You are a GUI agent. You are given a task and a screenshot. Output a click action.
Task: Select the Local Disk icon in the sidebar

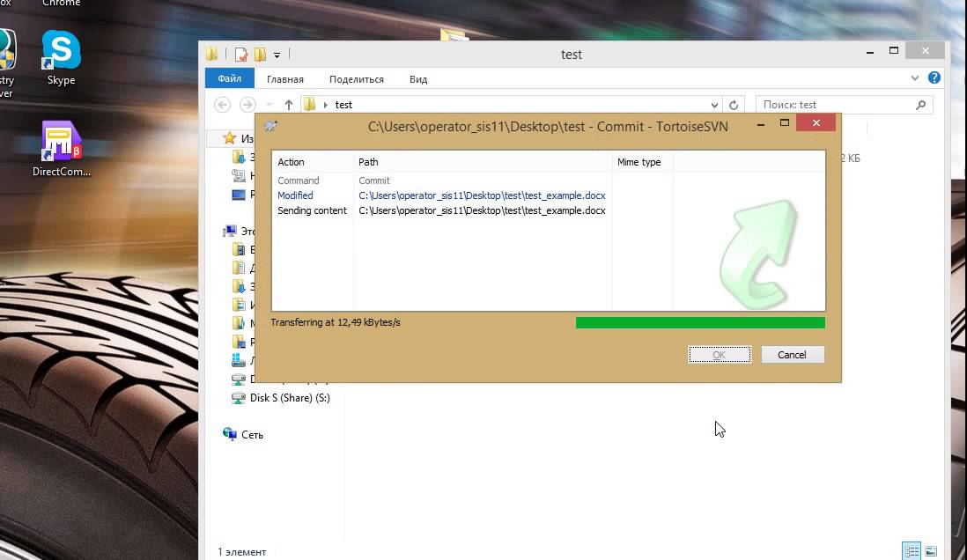pos(238,360)
